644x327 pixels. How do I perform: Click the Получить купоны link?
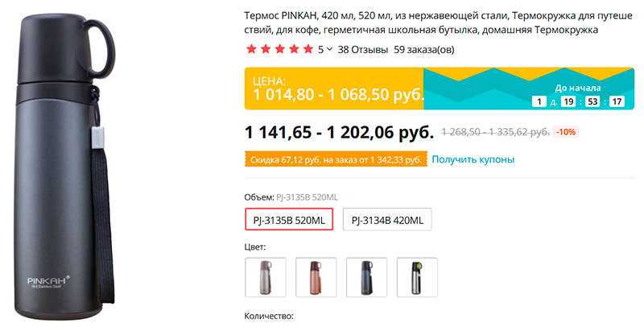click(x=473, y=159)
